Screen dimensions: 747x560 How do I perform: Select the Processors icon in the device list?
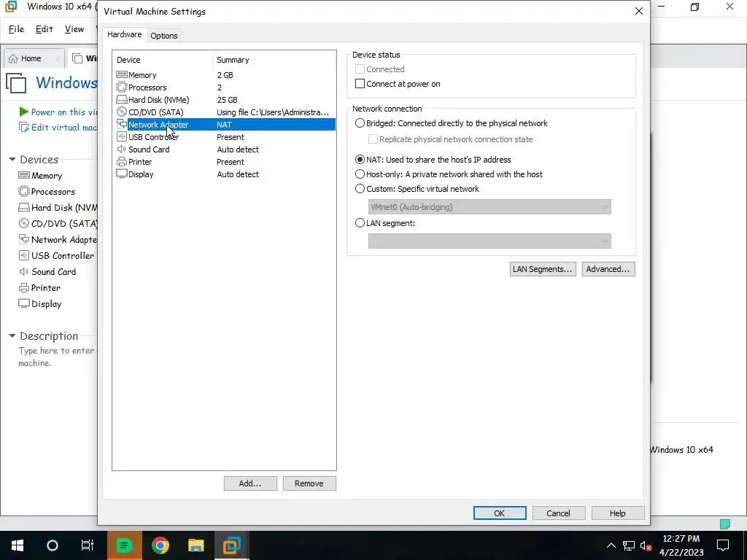122,87
